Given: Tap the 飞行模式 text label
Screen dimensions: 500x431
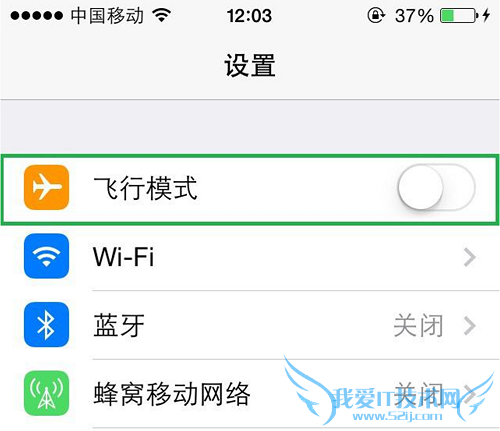Looking at the screenshot, I should [x=145, y=188].
